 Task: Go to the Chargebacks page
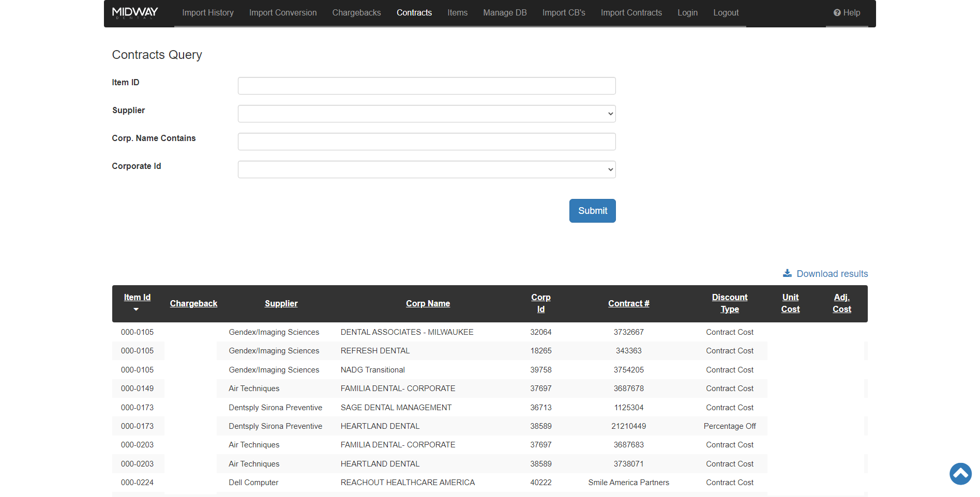point(356,13)
